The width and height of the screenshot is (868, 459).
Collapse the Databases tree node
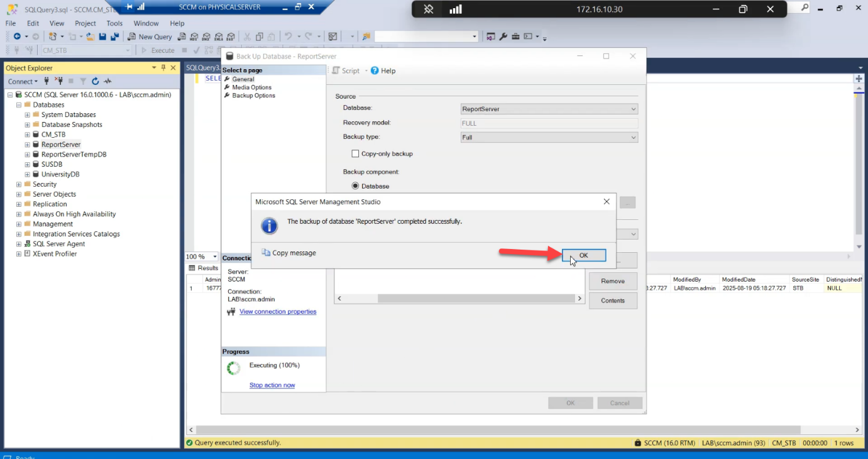coord(19,105)
